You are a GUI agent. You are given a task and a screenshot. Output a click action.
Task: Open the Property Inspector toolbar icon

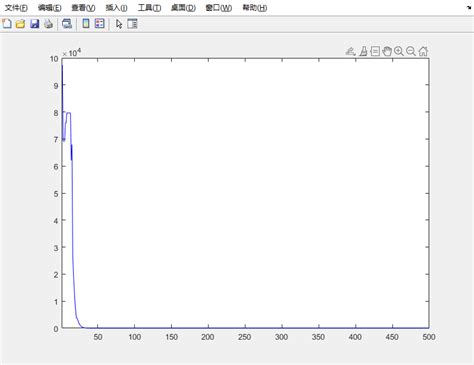click(x=132, y=24)
